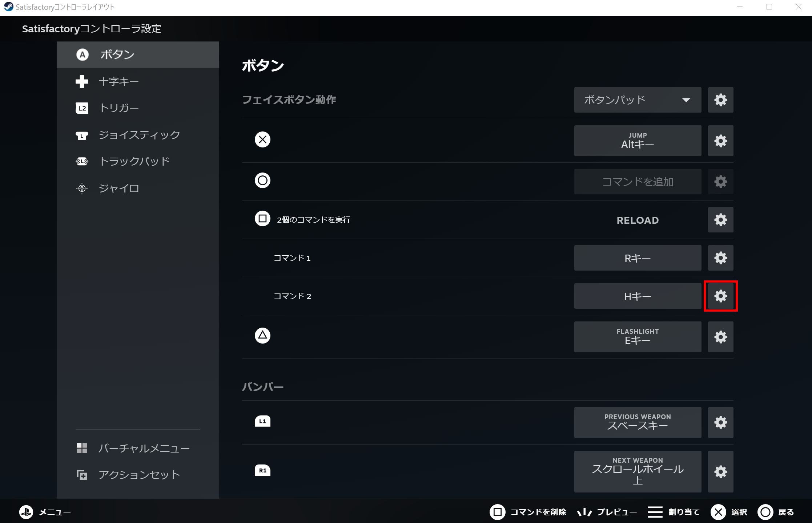Click the 選択 footer label
The height and width of the screenshot is (523, 812).
[x=739, y=512]
